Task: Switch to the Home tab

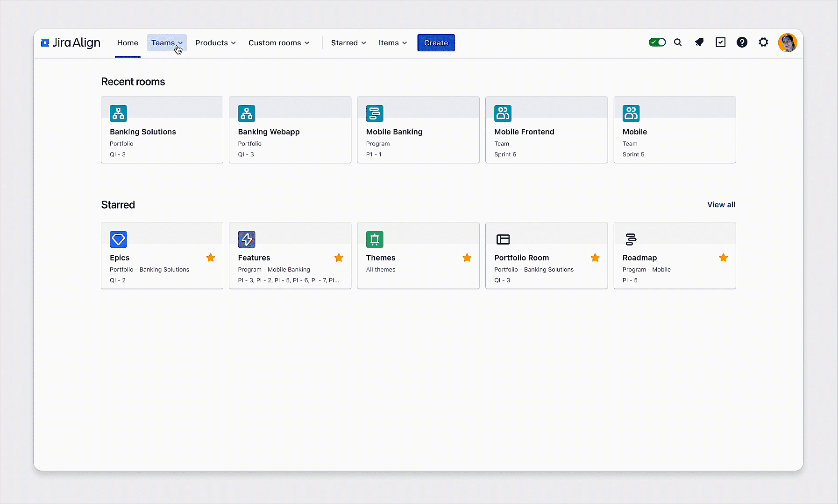Action: pos(128,42)
